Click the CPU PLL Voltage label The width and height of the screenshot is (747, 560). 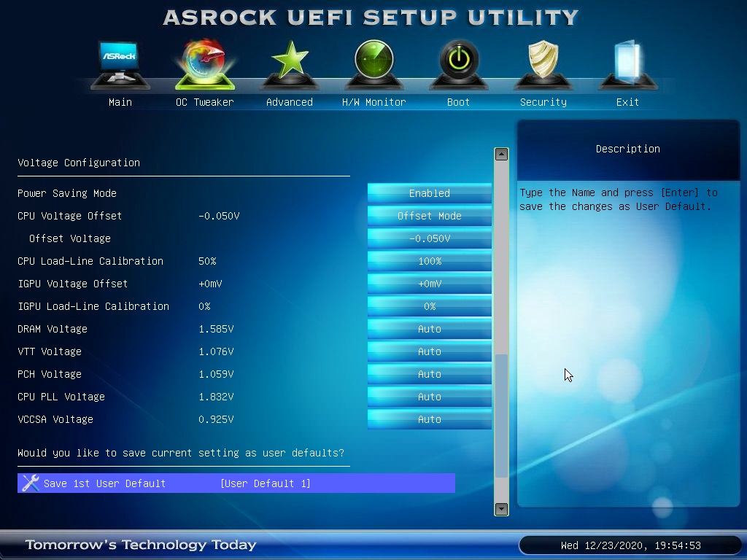click(61, 397)
